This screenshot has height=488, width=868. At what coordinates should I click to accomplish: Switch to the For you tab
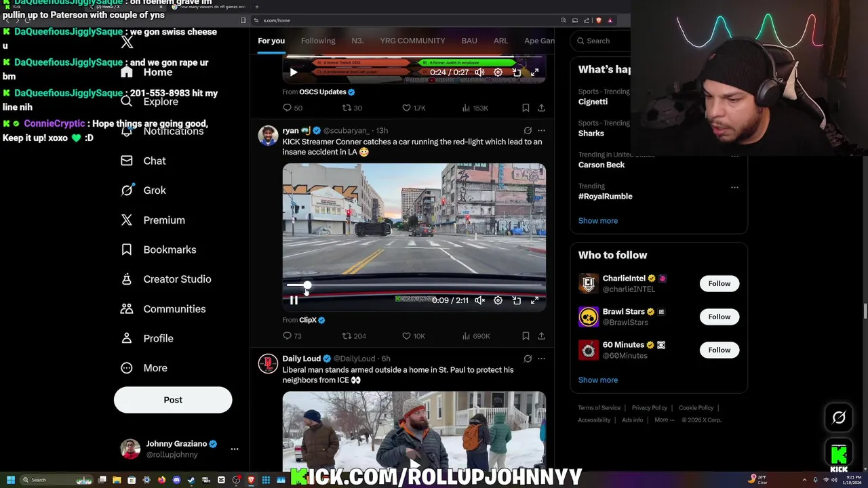(x=271, y=41)
